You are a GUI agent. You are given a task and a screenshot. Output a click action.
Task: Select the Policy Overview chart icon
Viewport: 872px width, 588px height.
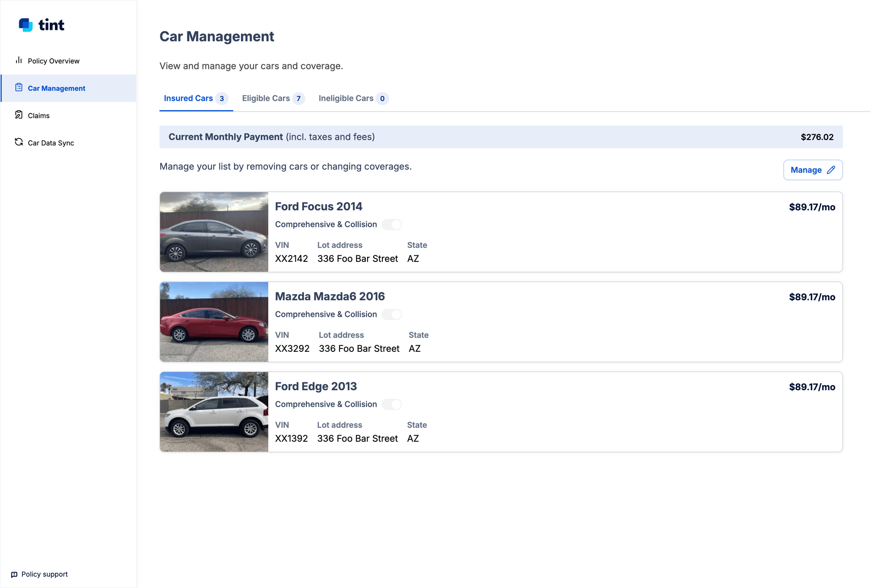pos(19,60)
